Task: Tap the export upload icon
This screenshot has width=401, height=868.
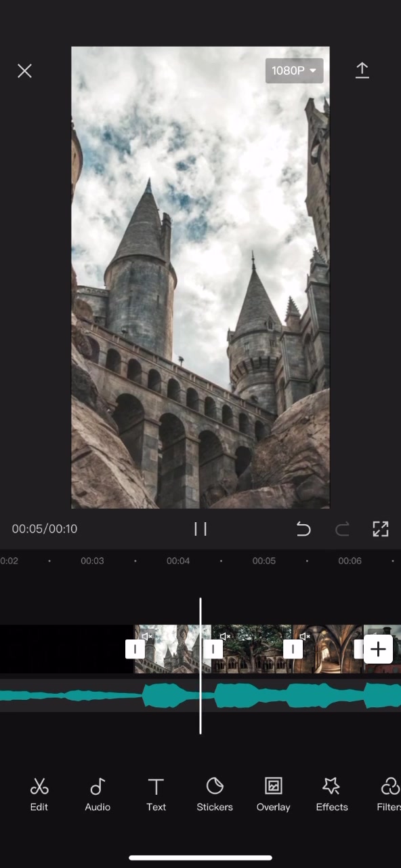Action: tap(362, 71)
